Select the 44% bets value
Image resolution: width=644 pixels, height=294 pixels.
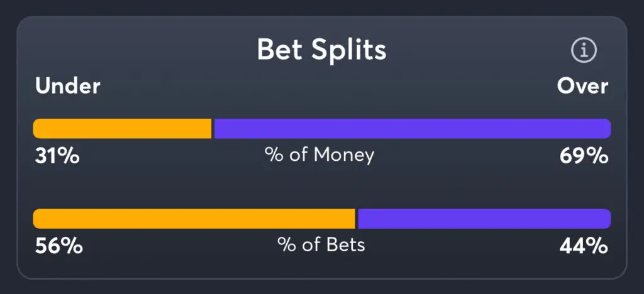[584, 246]
